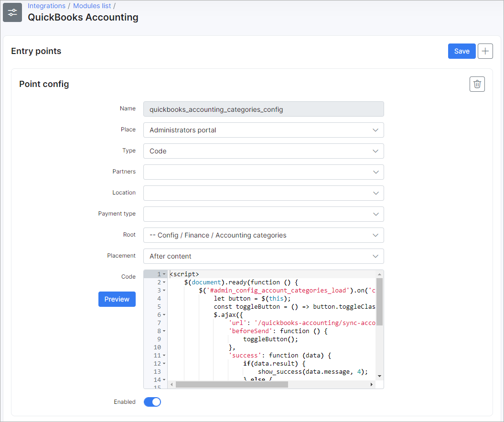Add a new entry point with plus icon
The width and height of the screenshot is (504, 422).
pos(485,51)
